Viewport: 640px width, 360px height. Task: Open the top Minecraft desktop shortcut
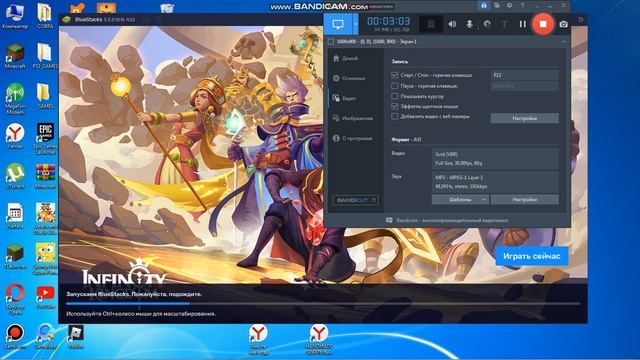(x=15, y=56)
